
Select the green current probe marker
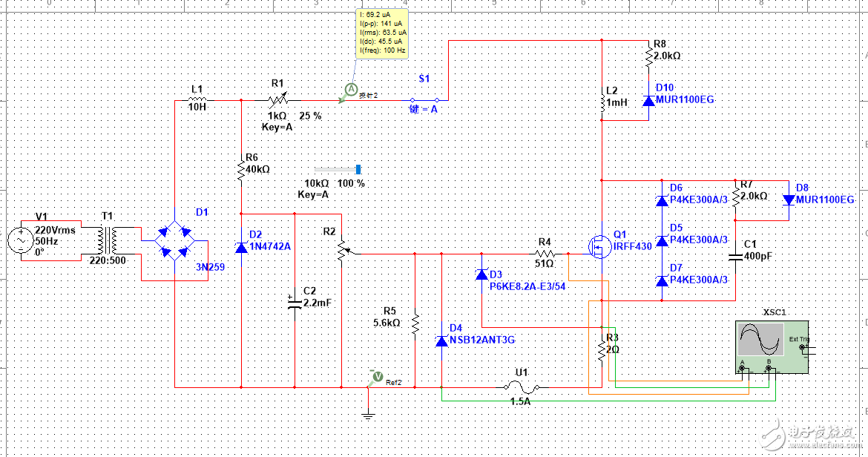click(349, 91)
